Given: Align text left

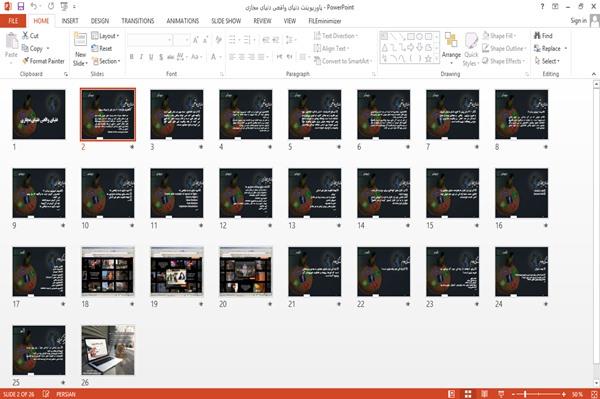Looking at the screenshot, I should click(232, 57).
